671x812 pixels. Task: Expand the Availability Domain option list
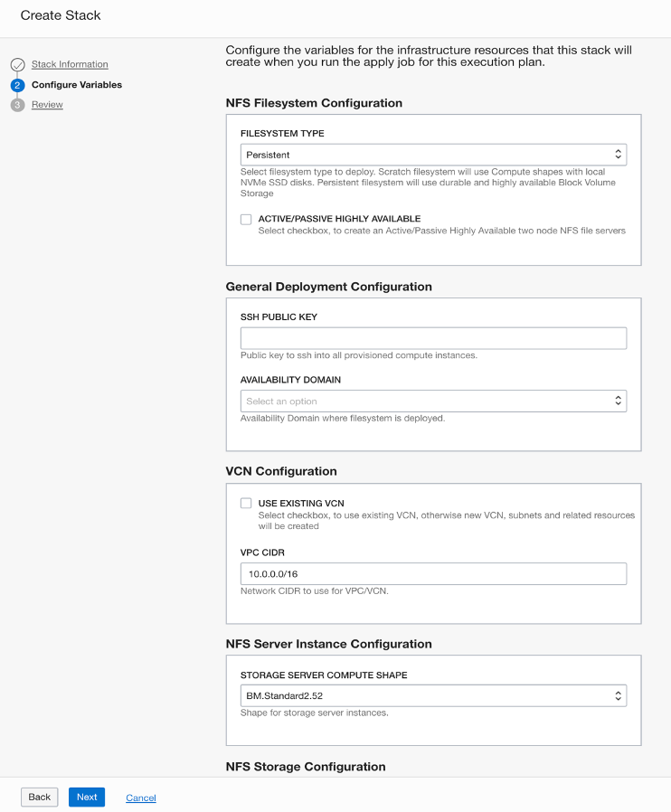[x=432, y=400]
